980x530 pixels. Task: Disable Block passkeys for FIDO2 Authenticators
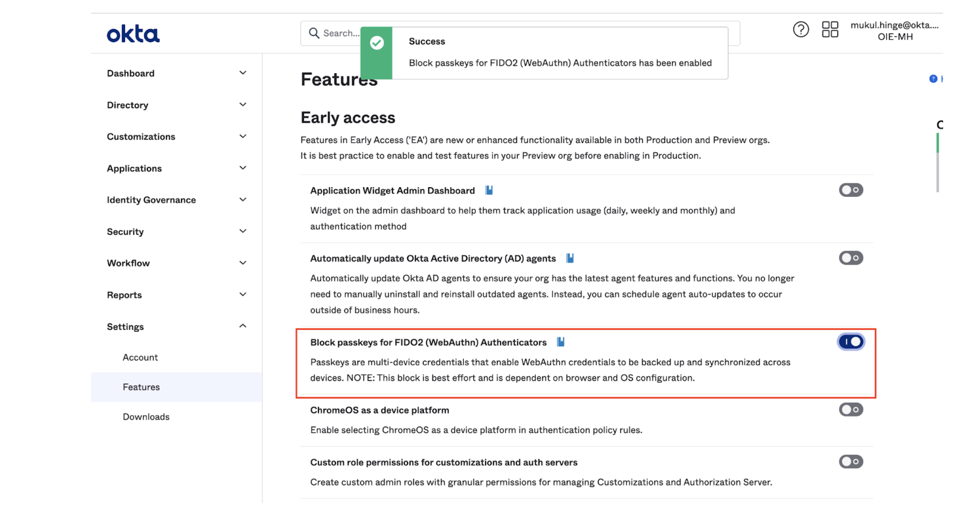click(x=851, y=342)
